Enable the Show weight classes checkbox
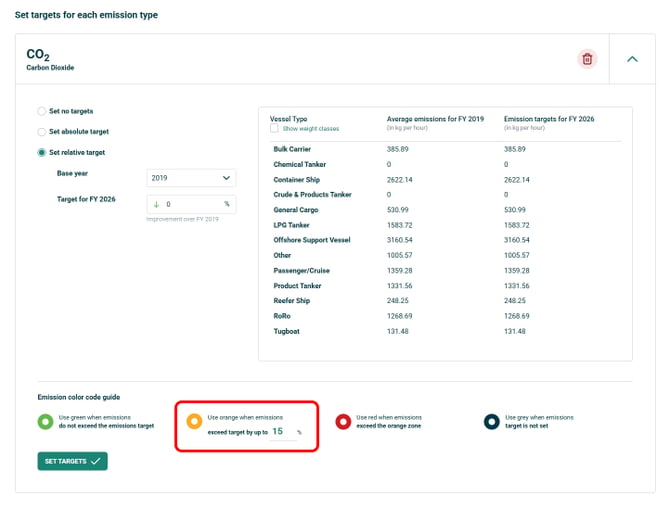The height and width of the screenshot is (508, 670). click(x=274, y=128)
